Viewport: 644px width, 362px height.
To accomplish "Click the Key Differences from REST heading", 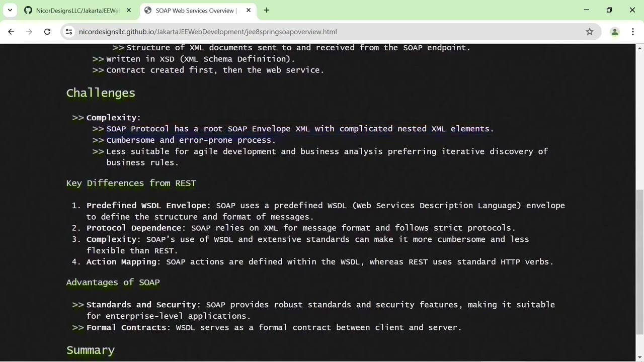I will (131, 183).
